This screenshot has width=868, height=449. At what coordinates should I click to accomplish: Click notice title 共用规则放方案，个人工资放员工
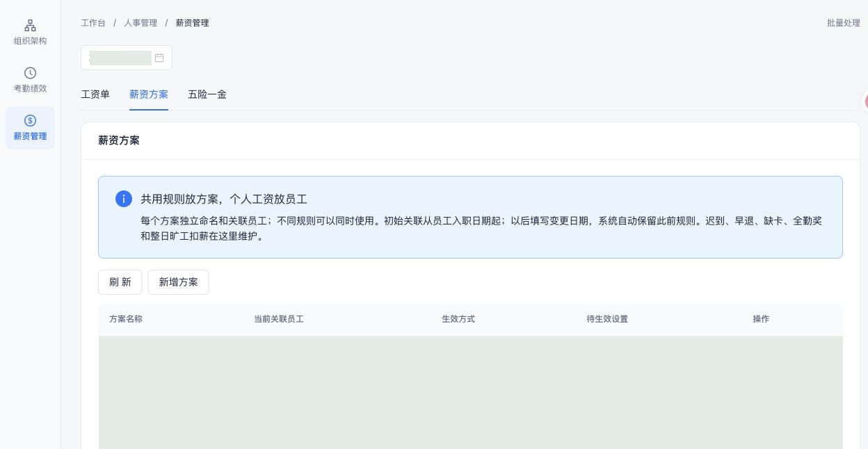pyautogui.click(x=224, y=199)
